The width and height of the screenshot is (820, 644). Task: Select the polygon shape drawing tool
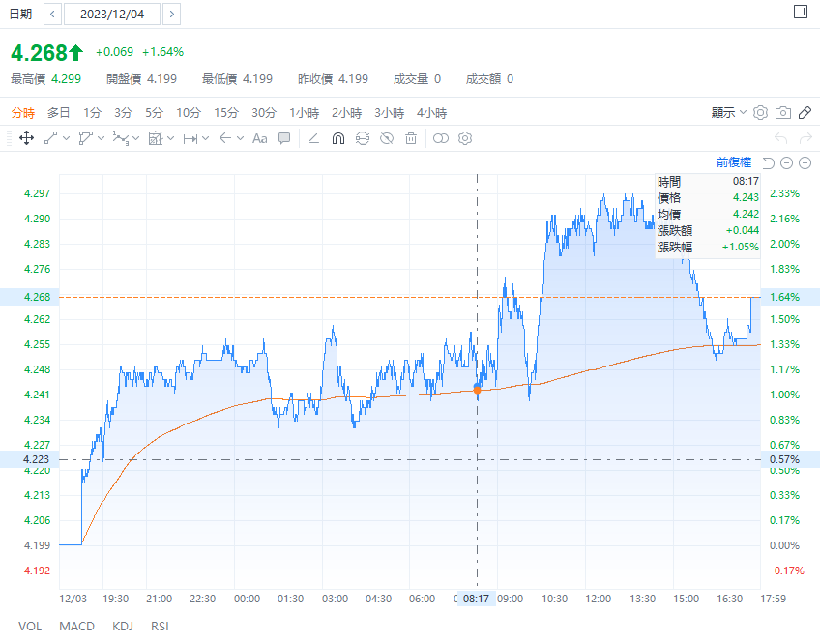click(85, 138)
